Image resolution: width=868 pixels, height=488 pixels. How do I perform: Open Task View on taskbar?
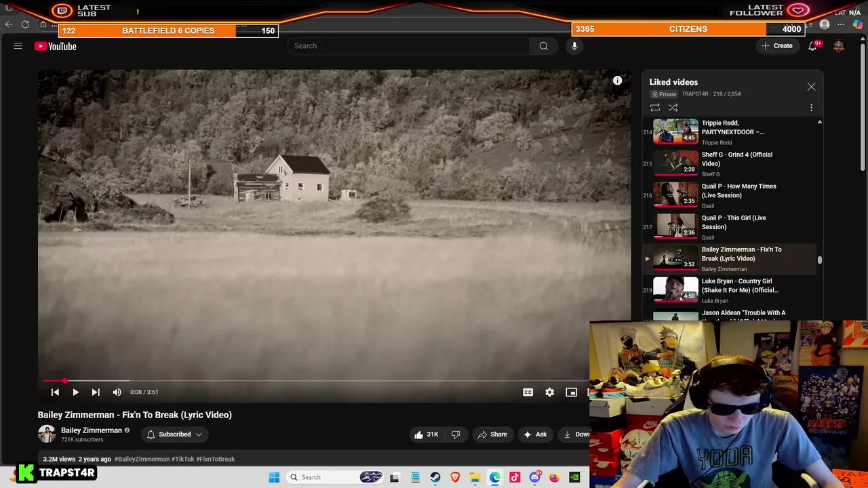click(395, 477)
